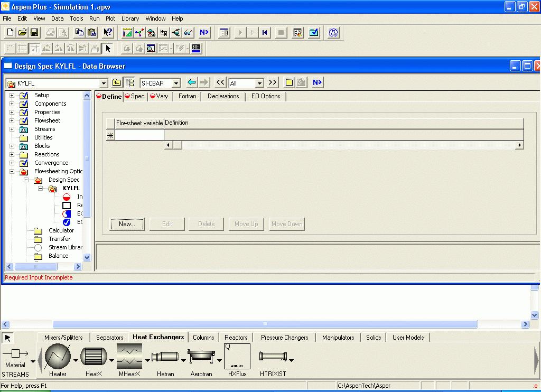Switch to the Declarations tab

tap(223, 96)
